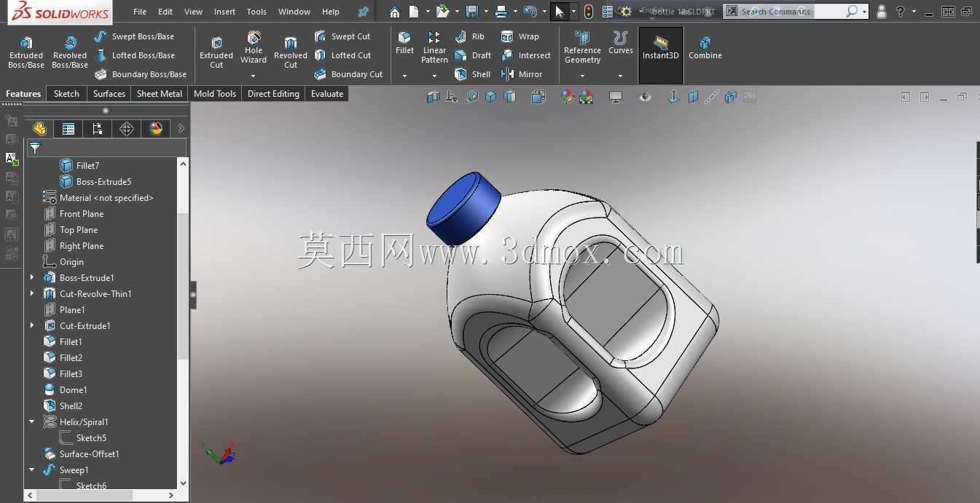Select the Boundary Cut tool
Viewport: 980px width, 503px height.
point(348,74)
